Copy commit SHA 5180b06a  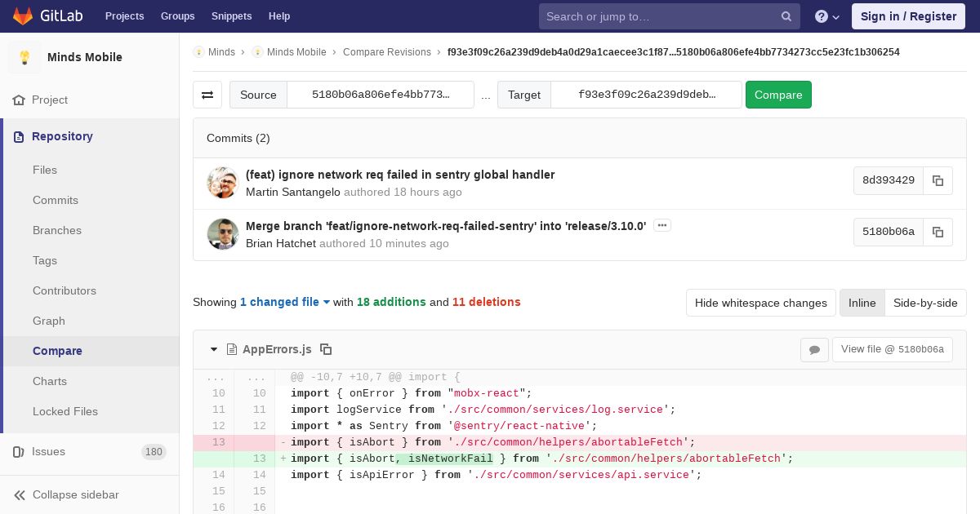(938, 232)
